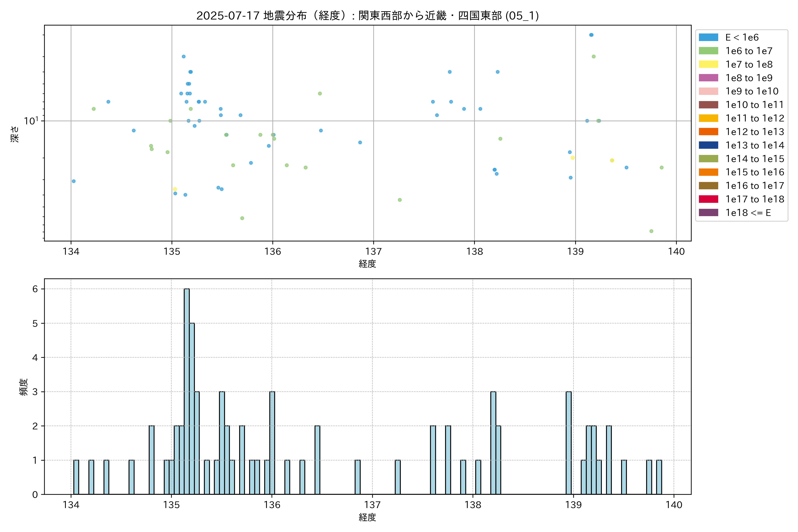Click the histogram bar with frequency 5
The width and height of the screenshot is (798, 532).
192,409
